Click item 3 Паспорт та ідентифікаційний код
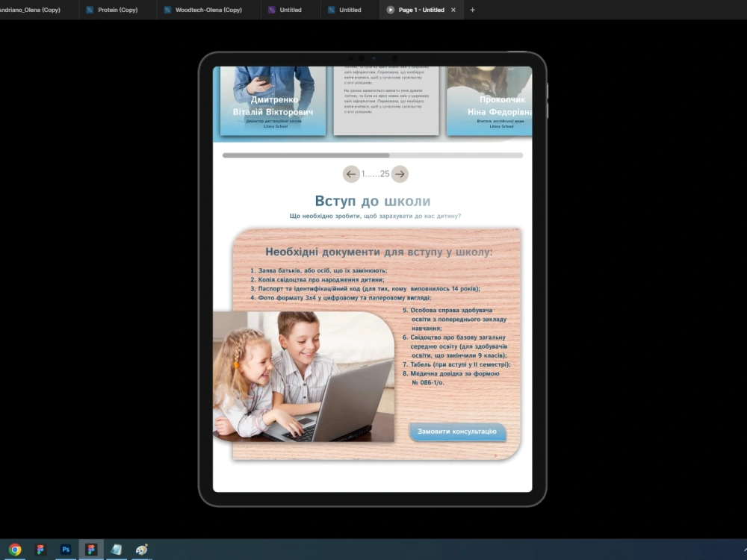This screenshot has height=560, width=747. click(365, 288)
